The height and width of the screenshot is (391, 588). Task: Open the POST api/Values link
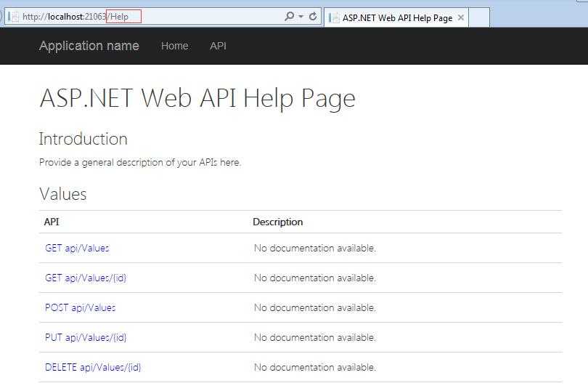coord(81,307)
